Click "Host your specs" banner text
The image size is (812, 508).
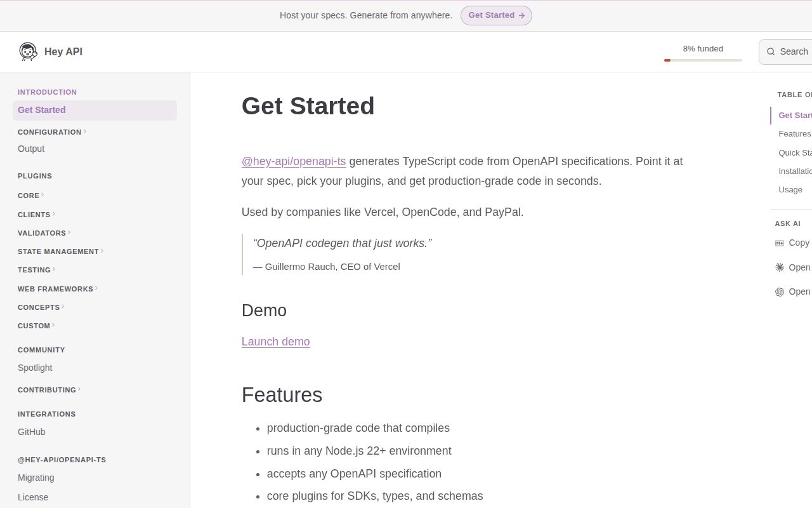tap(366, 15)
